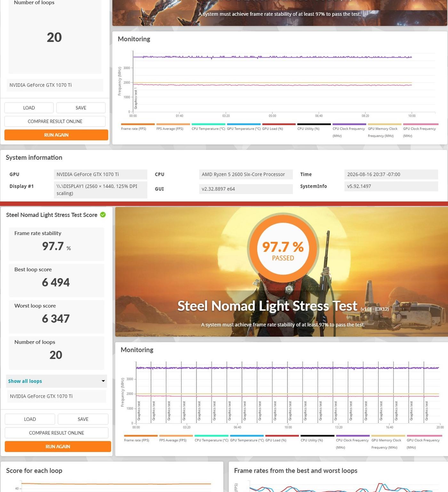Select the Worst loop score value 6 347

tap(56, 318)
